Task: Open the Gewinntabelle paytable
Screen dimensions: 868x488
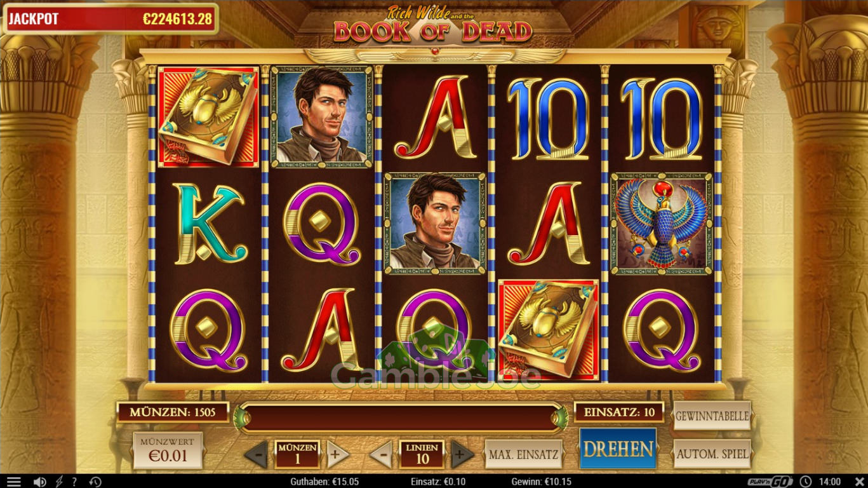Action: click(712, 416)
